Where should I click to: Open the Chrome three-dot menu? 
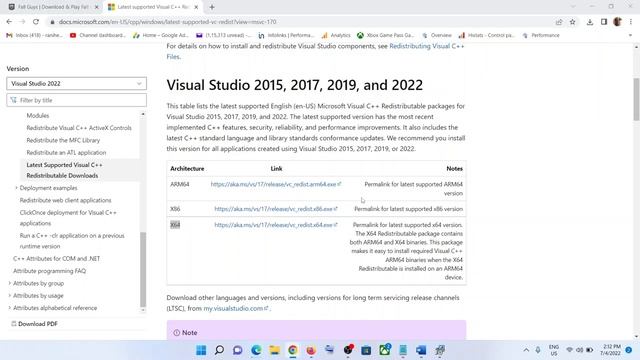[631, 22]
